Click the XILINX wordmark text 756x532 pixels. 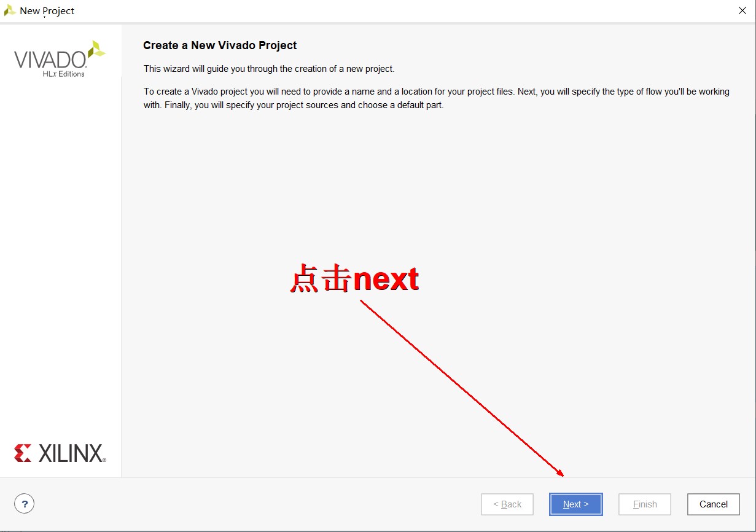pos(72,453)
